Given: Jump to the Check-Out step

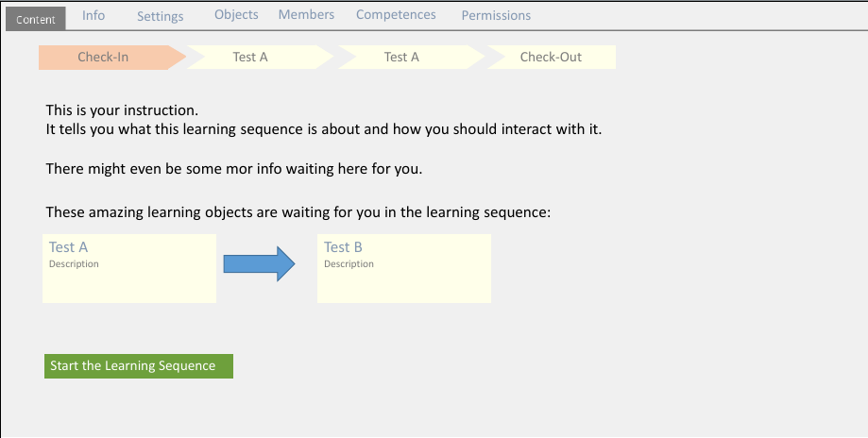Looking at the screenshot, I should 551,57.
